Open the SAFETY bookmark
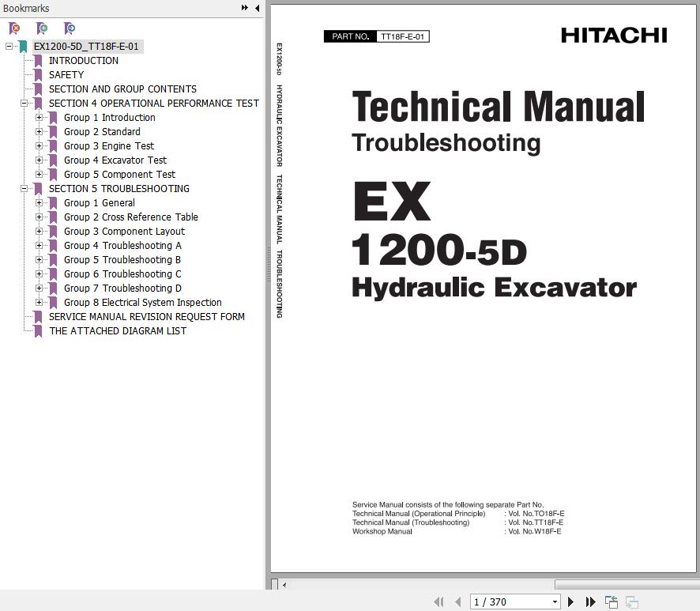 tap(66, 75)
